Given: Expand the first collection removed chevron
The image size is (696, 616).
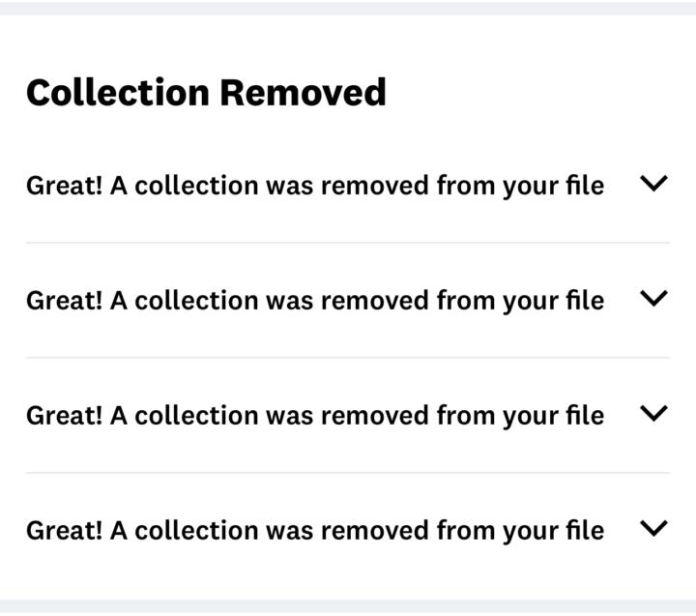Looking at the screenshot, I should (x=654, y=184).
